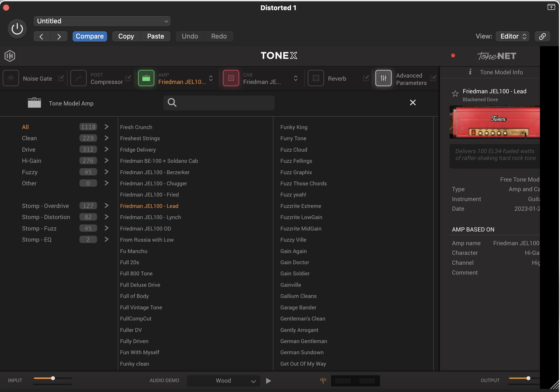This screenshot has width=560, height=392.
Task: Select the Other category
Action: (29, 183)
